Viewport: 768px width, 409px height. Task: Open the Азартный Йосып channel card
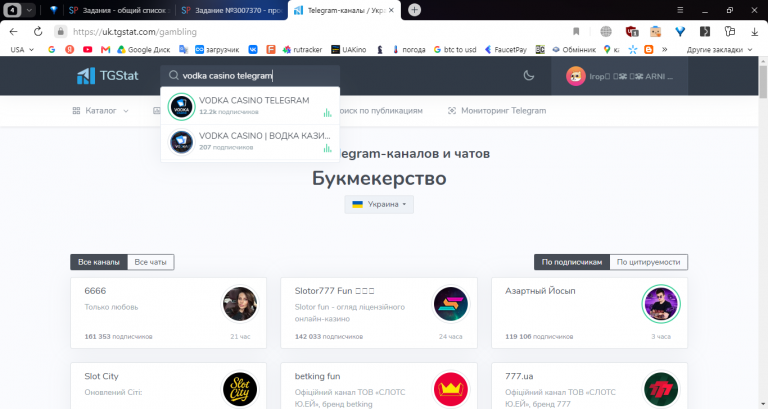(x=589, y=313)
